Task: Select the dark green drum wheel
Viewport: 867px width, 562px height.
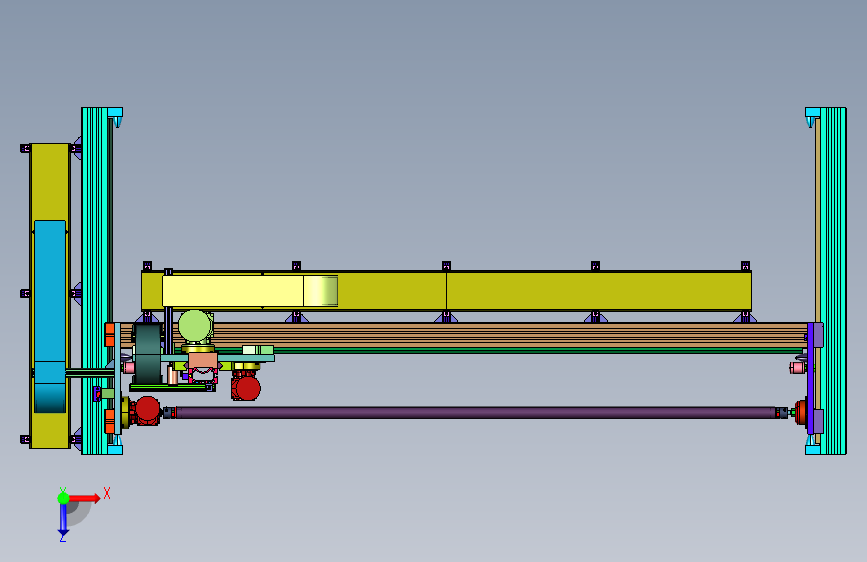Action: tap(147, 354)
